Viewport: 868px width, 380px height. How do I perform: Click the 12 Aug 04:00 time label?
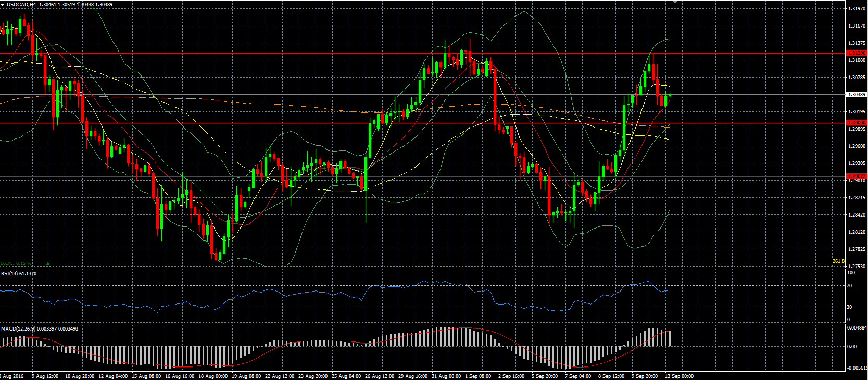pos(113,376)
